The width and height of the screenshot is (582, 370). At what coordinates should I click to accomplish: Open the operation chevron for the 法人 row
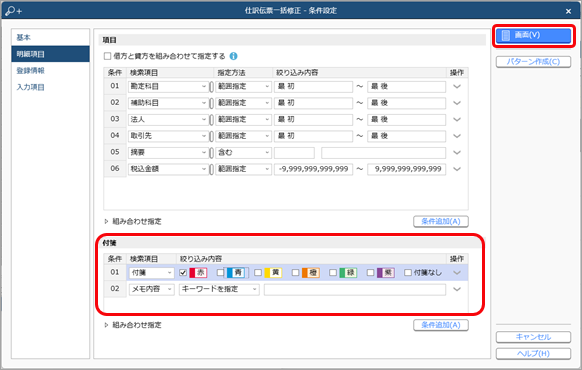pyautogui.click(x=457, y=119)
